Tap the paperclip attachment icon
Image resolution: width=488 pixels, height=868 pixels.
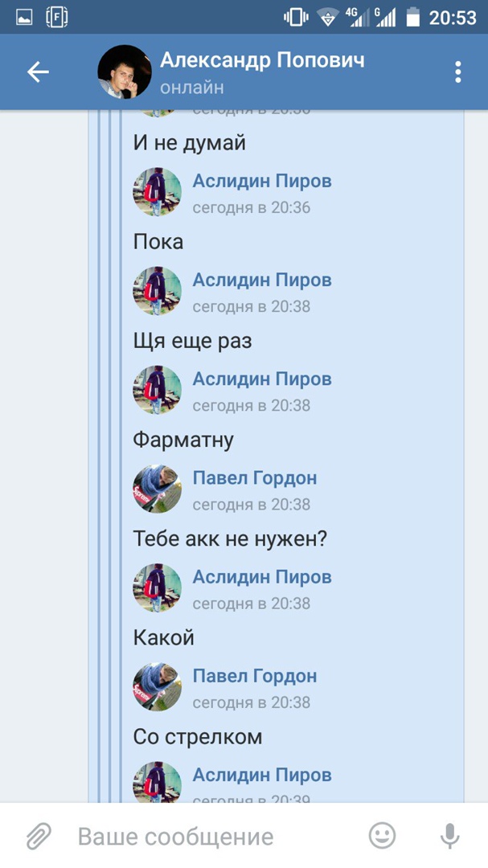tap(39, 836)
